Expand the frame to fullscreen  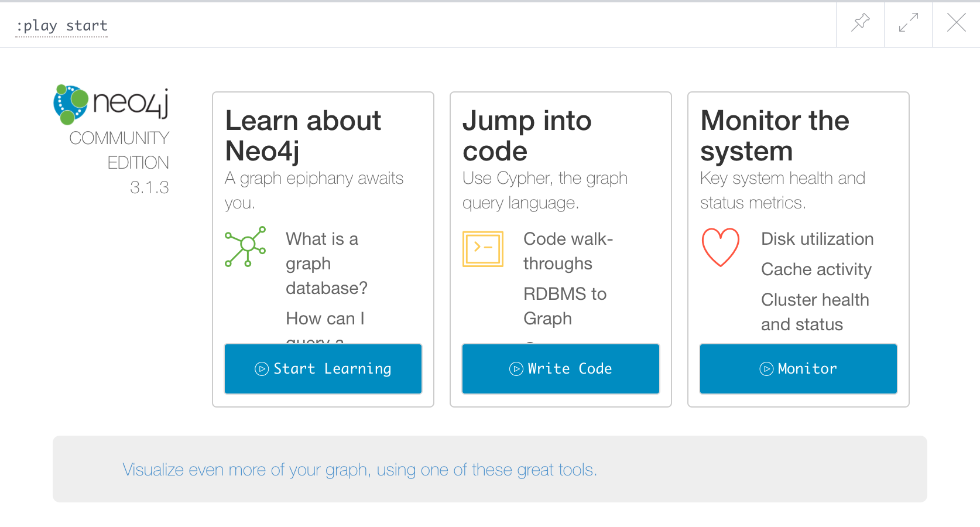pyautogui.click(x=908, y=23)
